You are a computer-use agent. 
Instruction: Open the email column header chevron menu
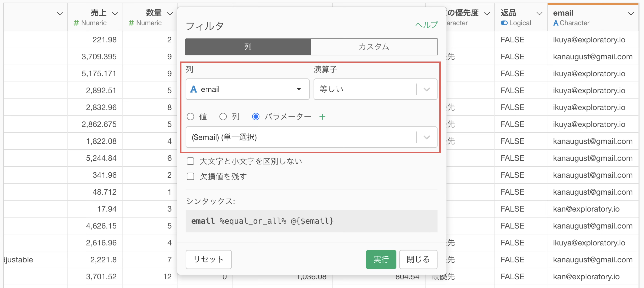(x=631, y=13)
